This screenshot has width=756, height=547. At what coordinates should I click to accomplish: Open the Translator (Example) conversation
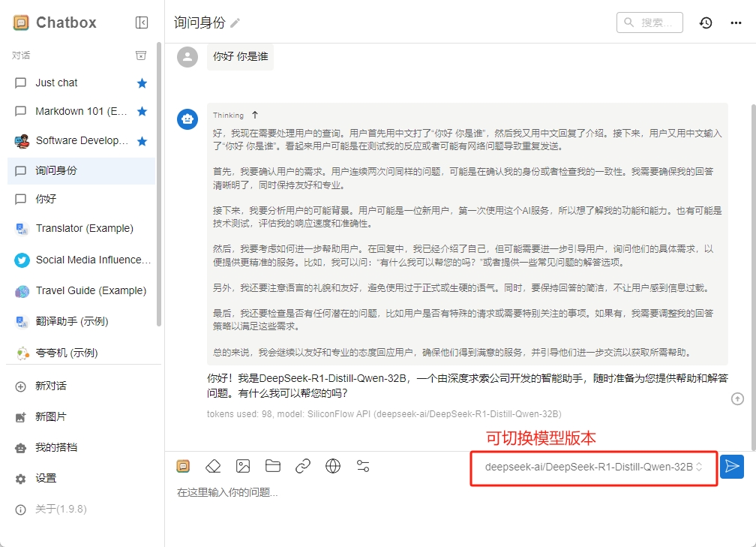coord(84,228)
